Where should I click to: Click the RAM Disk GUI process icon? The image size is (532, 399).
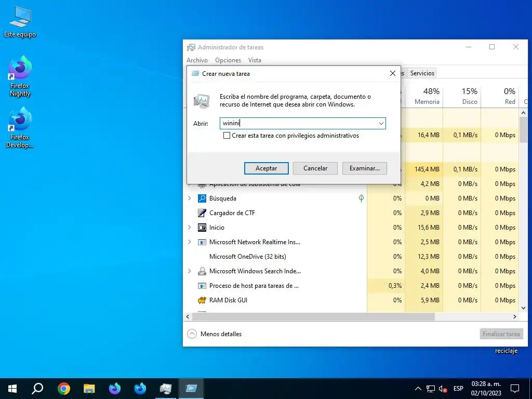click(x=202, y=300)
